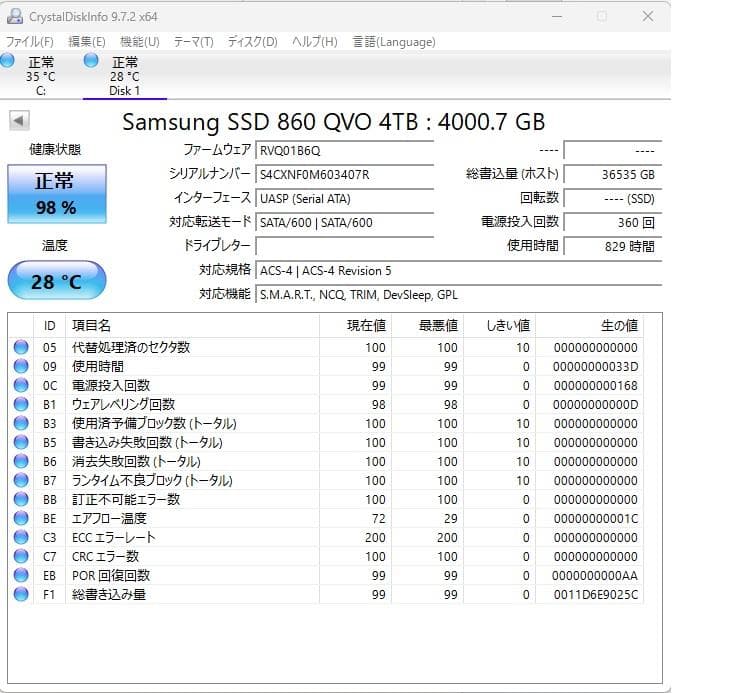Click the ID column header
The height and width of the screenshot is (693, 737).
(49, 326)
